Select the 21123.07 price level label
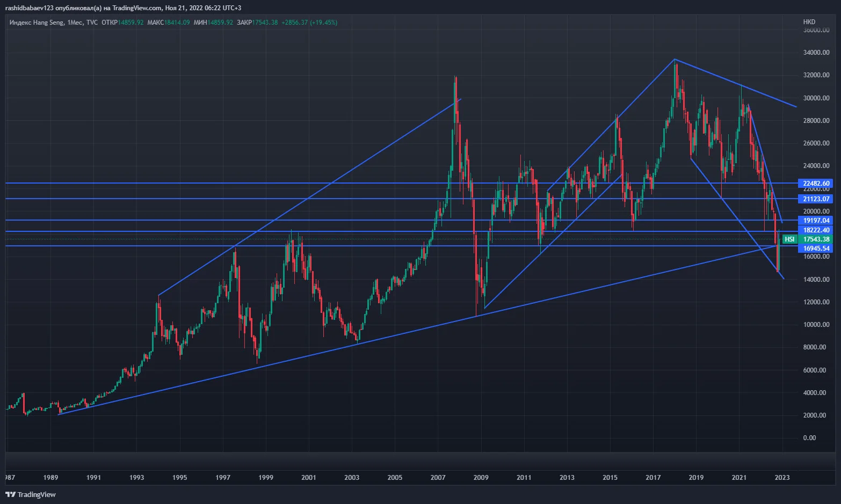841x504 pixels. (x=816, y=199)
